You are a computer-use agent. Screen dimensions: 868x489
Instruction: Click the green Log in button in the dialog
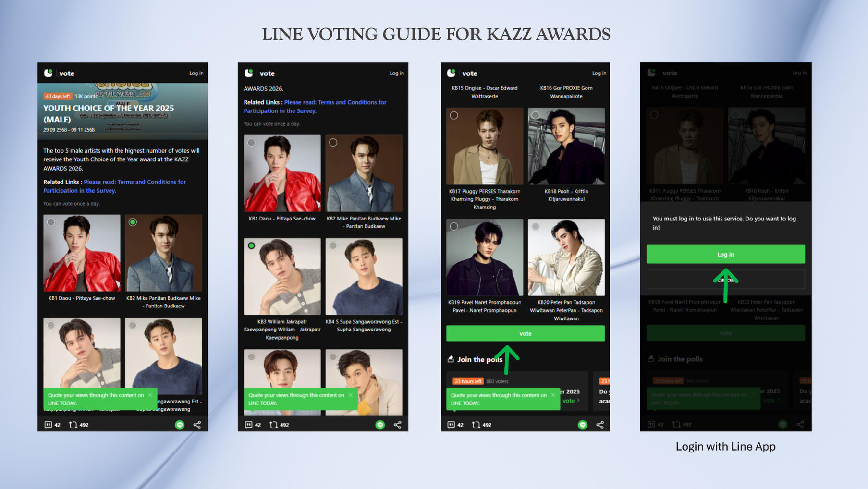coord(725,254)
